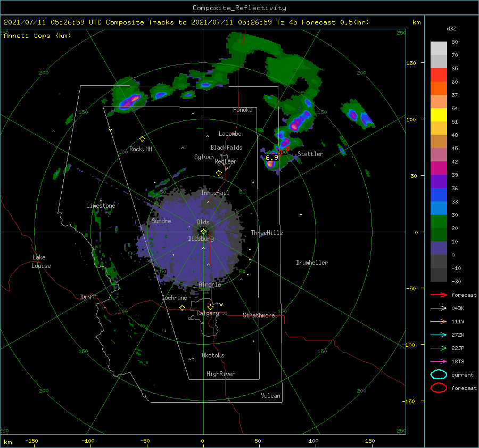
Task: Click the yellow diamond marker near RockyMH
Action: coord(142,139)
